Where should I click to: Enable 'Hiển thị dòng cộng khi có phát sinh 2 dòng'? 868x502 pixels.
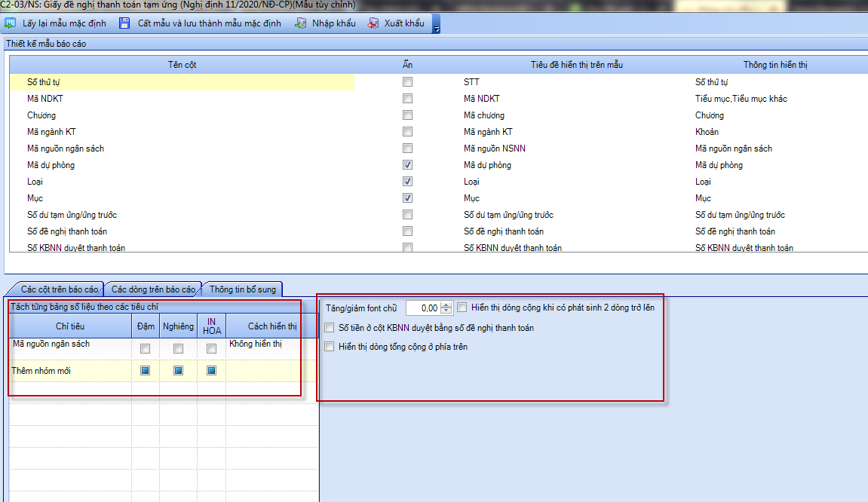[x=462, y=308]
